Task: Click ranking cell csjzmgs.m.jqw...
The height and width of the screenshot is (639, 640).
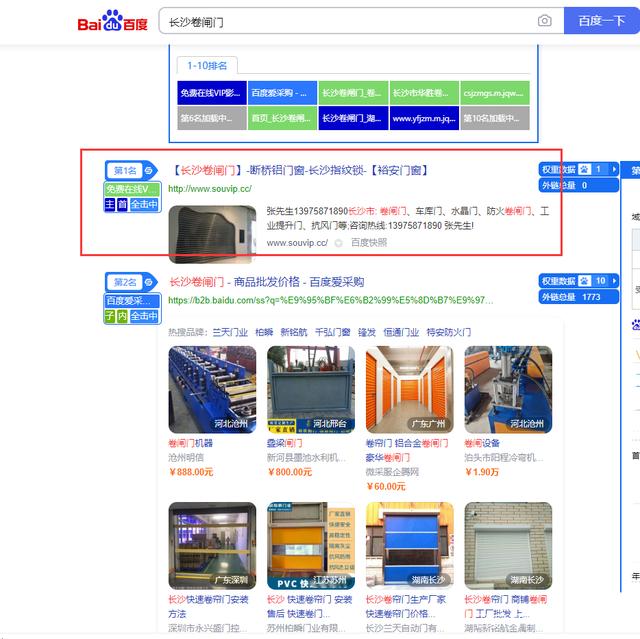Action: 495,93
